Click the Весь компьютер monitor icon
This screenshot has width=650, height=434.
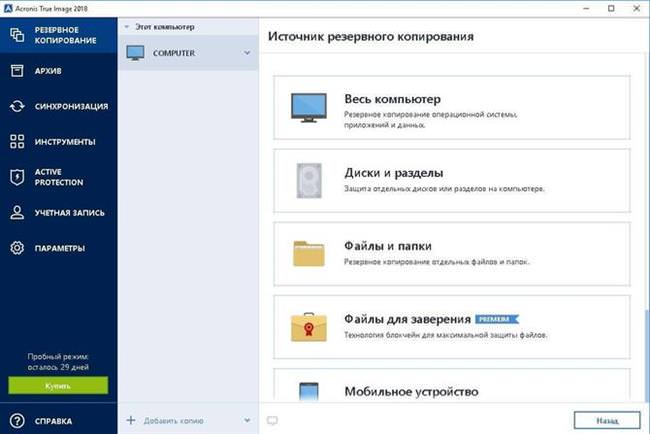(308, 108)
